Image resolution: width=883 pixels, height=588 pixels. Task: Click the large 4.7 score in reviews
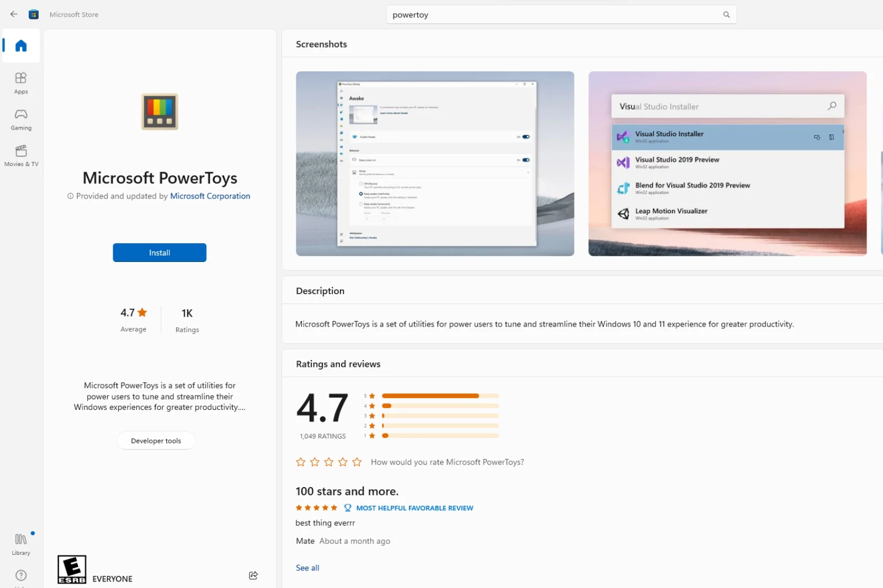coord(322,408)
